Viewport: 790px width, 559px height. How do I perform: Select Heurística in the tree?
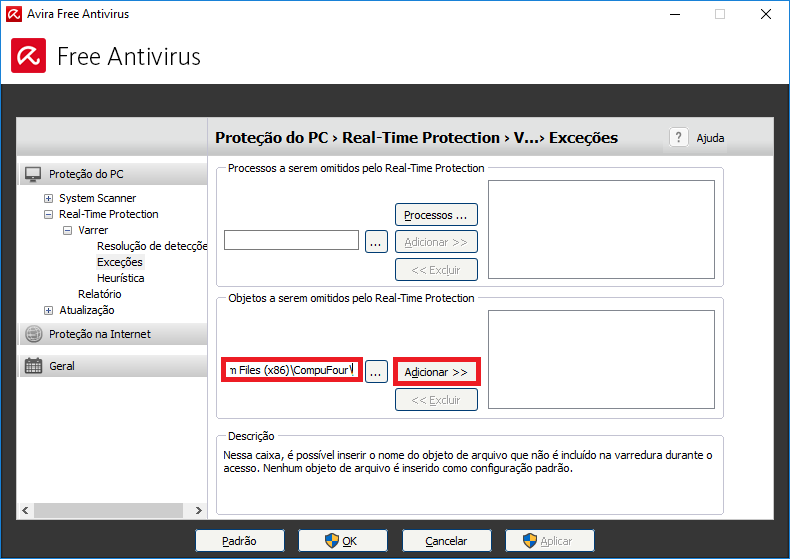pyautogui.click(x=120, y=278)
